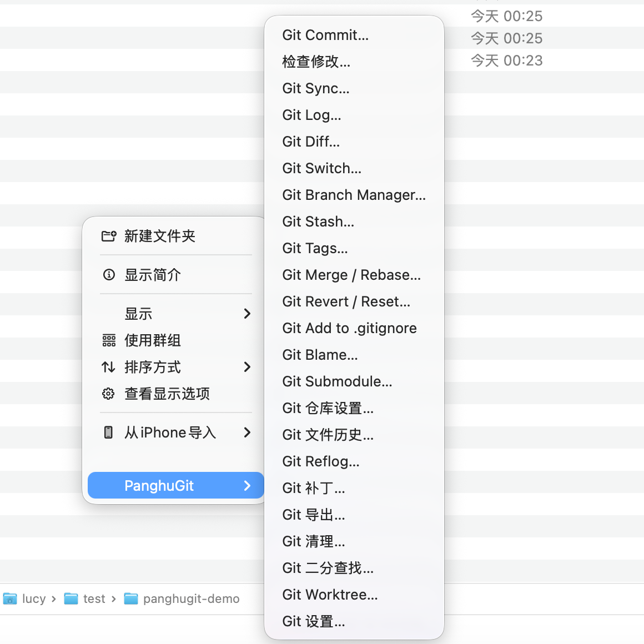Image resolution: width=644 pixels, height=644 pixels.
Task: Open Git 二分查找...
Action: pos(354,568)
